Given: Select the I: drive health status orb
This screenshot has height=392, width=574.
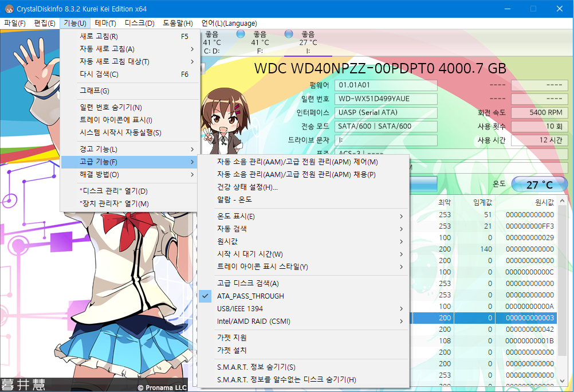Looking at the screenshot, I should pyautogui.click(x=289, y=34).
